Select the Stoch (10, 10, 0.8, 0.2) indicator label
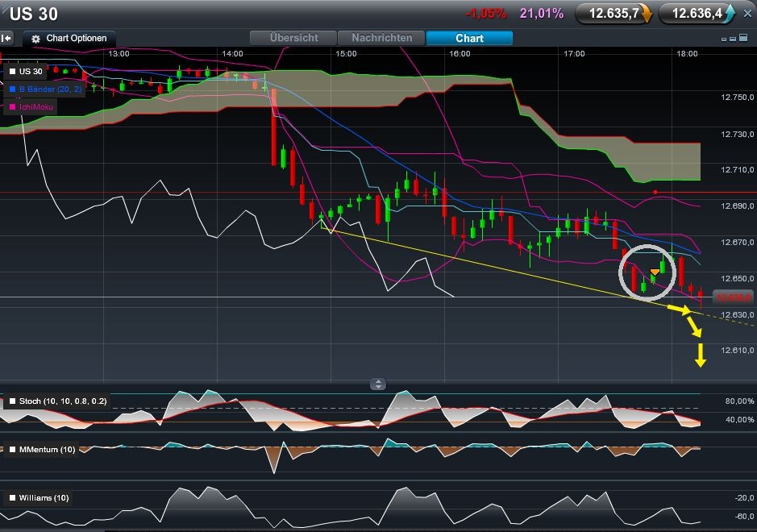This screenshot has width=757, height=532. pos(63,401)
